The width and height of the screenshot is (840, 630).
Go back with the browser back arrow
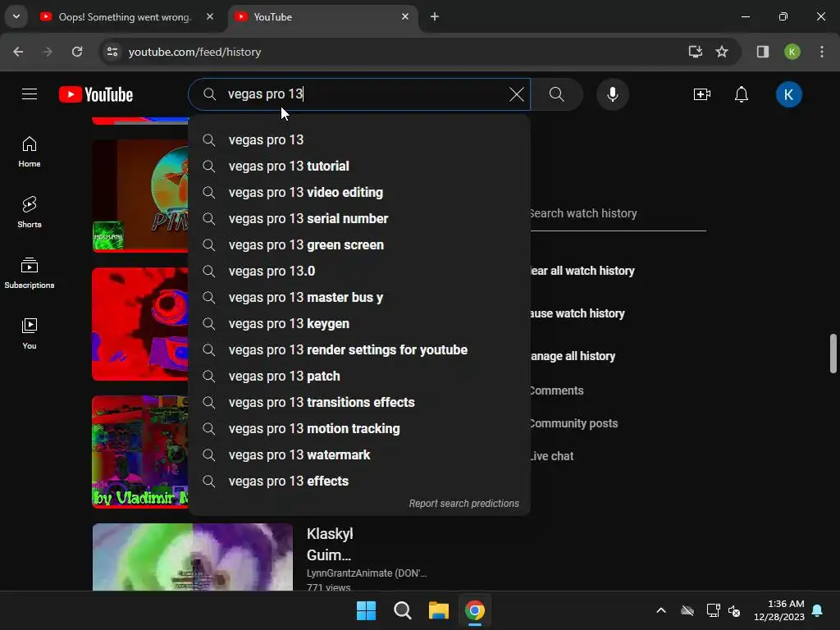coord(18,52)
